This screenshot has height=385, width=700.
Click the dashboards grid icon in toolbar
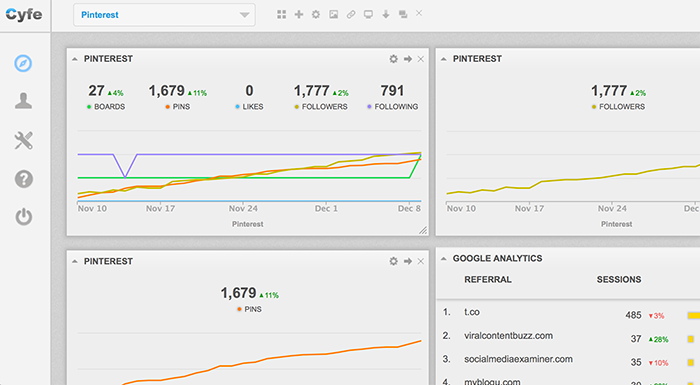tap(282, 14)
